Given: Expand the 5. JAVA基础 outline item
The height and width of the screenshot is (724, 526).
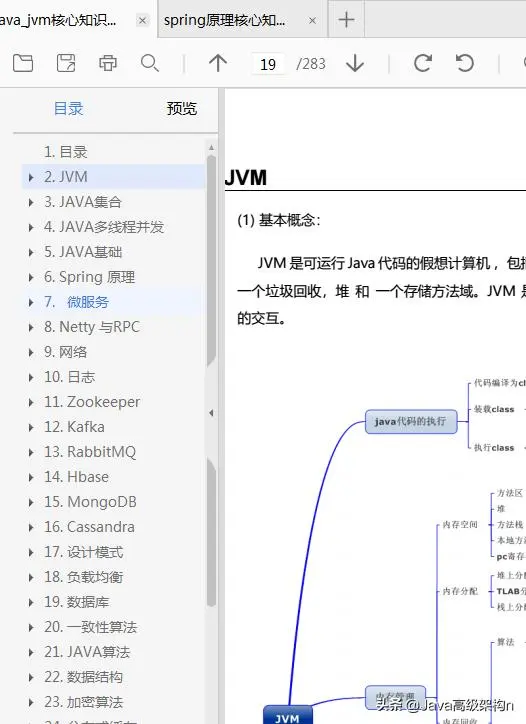Looking at the screenshot, I should [x=31, y=252].
